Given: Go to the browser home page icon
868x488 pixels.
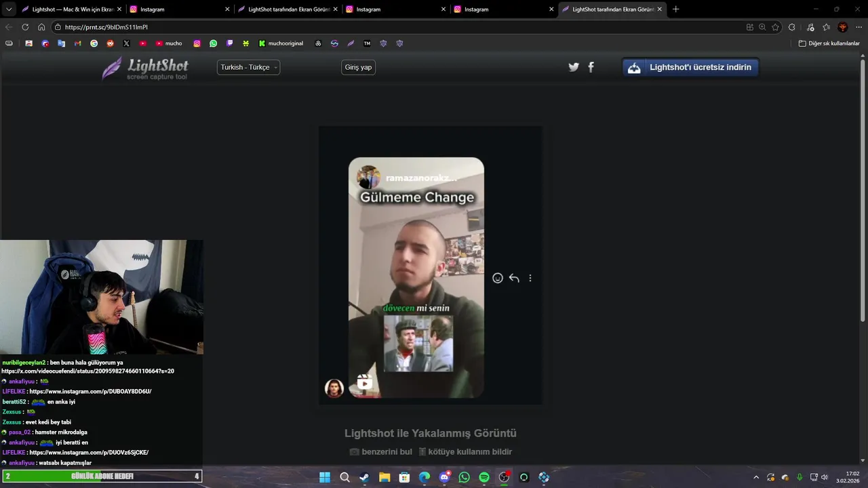Looking at the screenshot, I should [x=41, y=27].
